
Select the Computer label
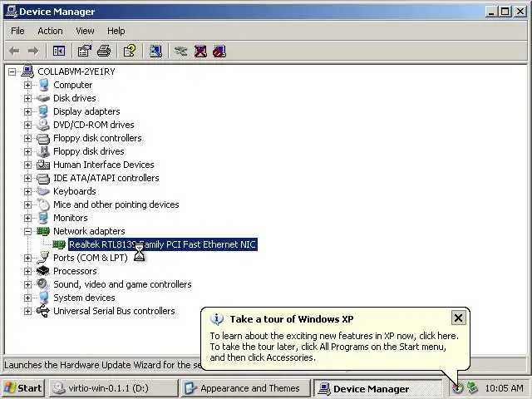click(72, 85)
